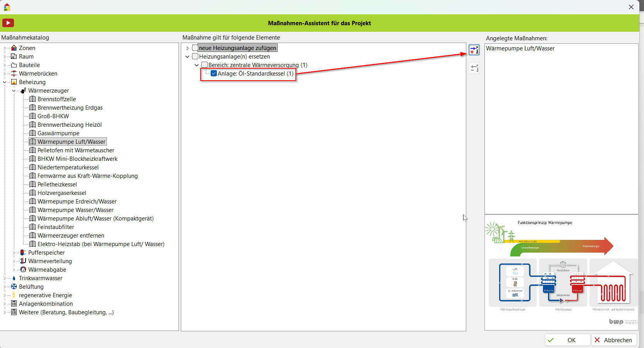
Task: Confirm the dialog with OK
Action: [567, 340]
